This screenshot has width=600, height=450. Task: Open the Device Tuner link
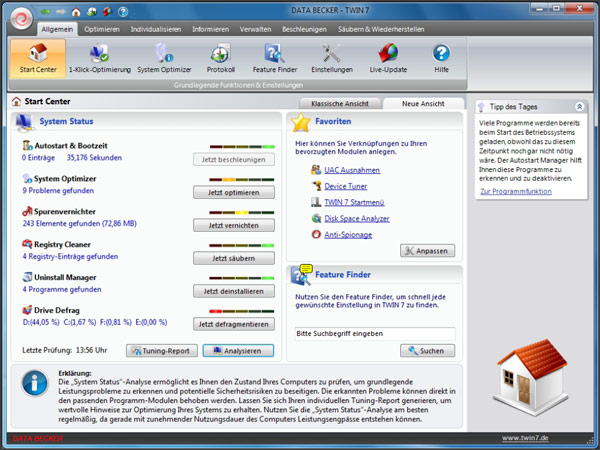click(346, 186)
